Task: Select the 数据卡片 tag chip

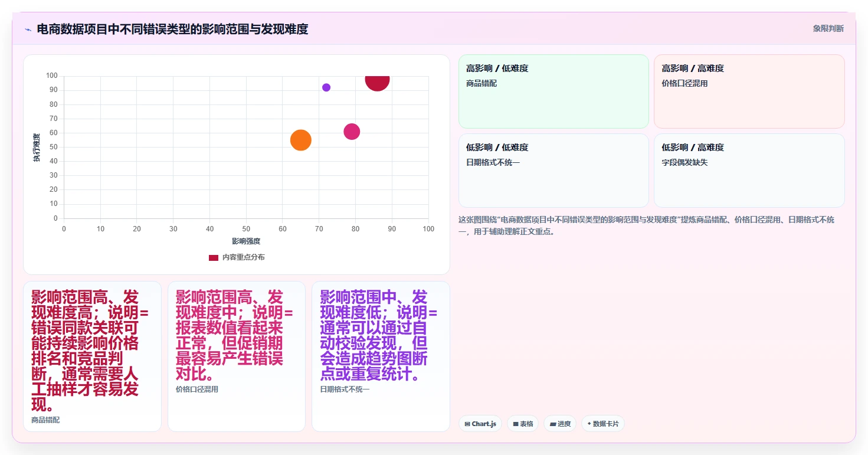Action: [x=603, y=424]
